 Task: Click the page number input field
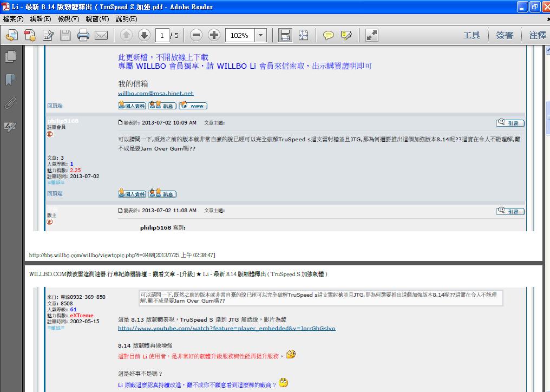161,36
